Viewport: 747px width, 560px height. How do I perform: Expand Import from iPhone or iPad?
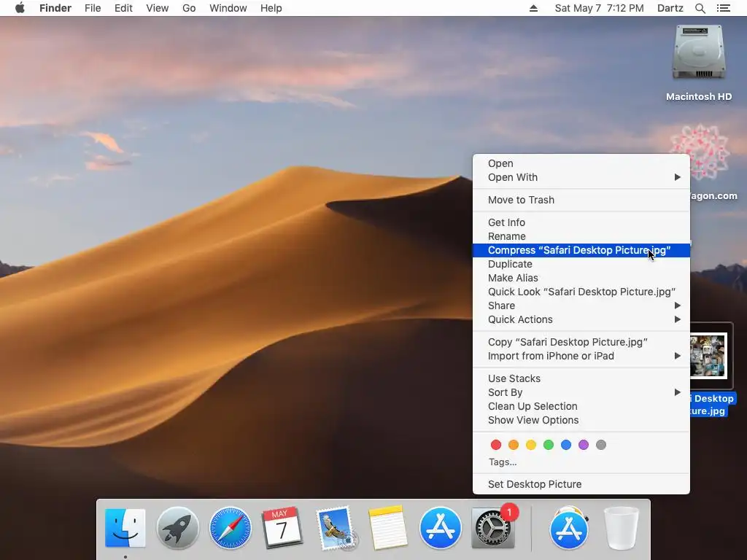pyautogui.click(x=581, y=356)
